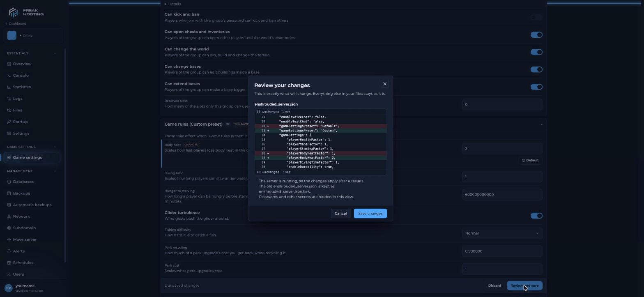This screenshot has height=297, width=644.
Task: Toggle Can extend bases switch
Action: point(536,87)
